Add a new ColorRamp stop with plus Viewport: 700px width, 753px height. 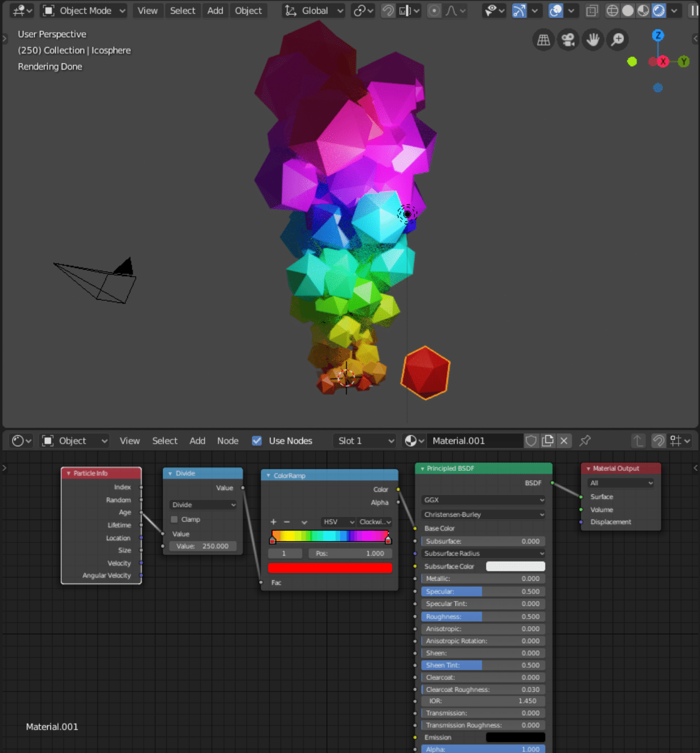point(273,522)
